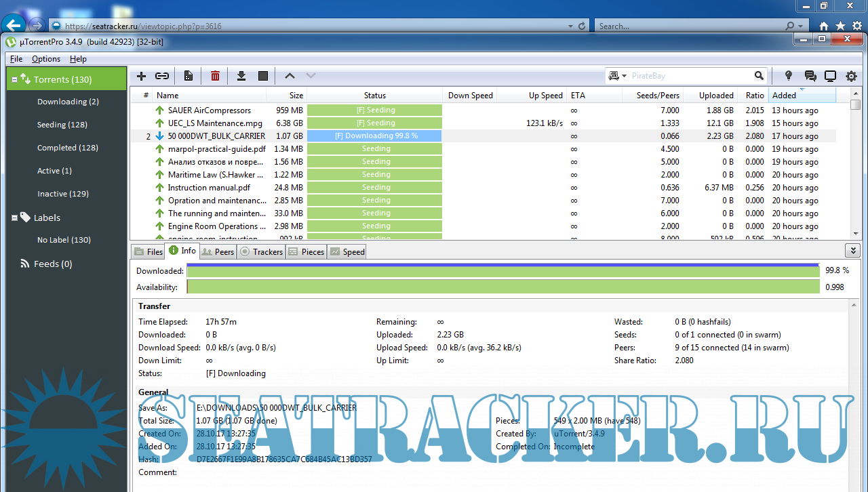Viewport: 868px width, 492px height.
Task: Click Add Torrent from URL link icon
Action: point(161,77)
